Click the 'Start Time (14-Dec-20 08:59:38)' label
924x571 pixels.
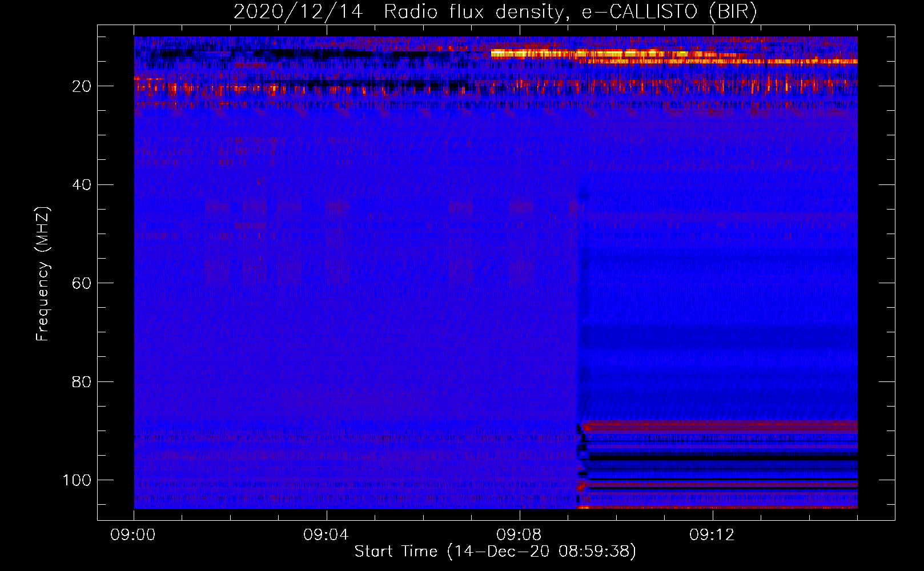495,552
